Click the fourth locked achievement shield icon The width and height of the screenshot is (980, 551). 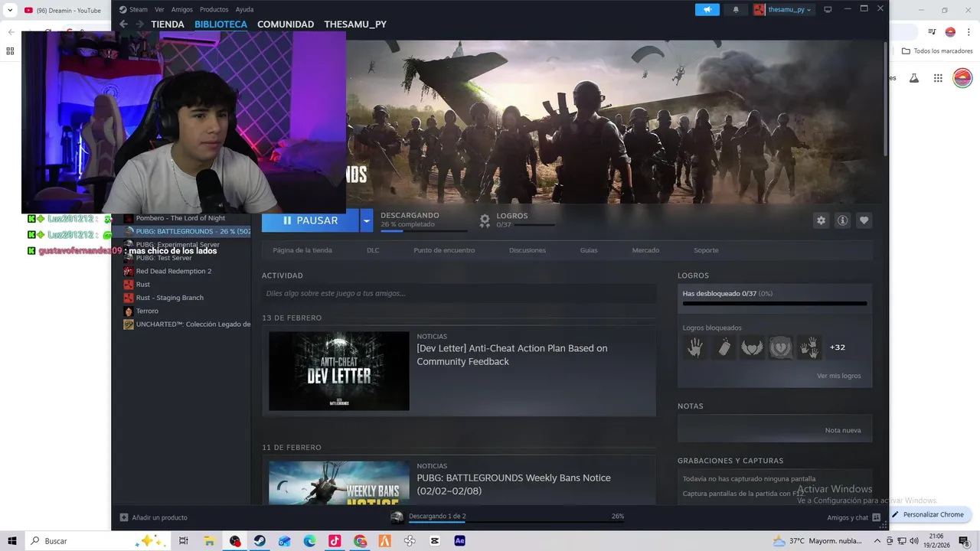(780, 347)
